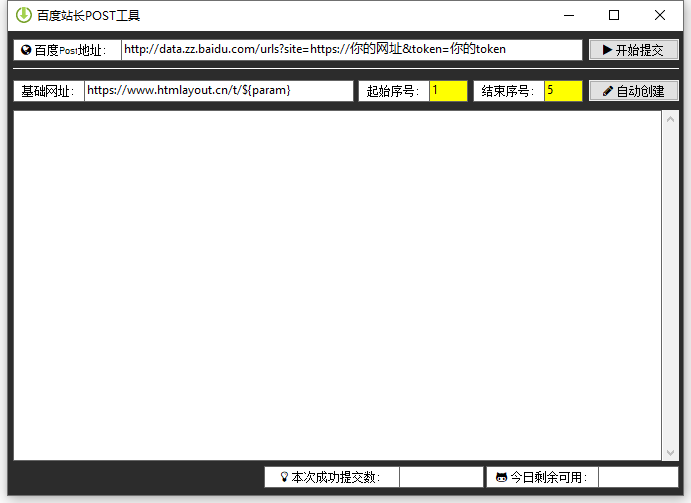Image resolution: width=691 pixels, height=503 pixels.
Task: Close the 百度站长POST工具 window
Action: (x=660, y=15)
